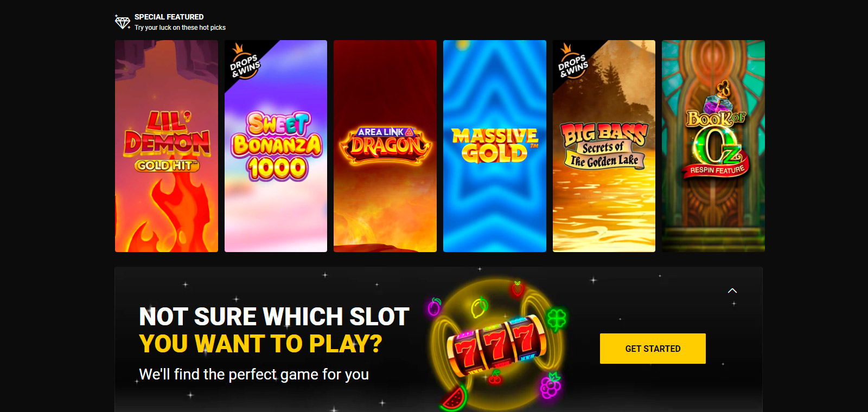
Task: Click the neon green clover icon
Action: pos(557,319)
